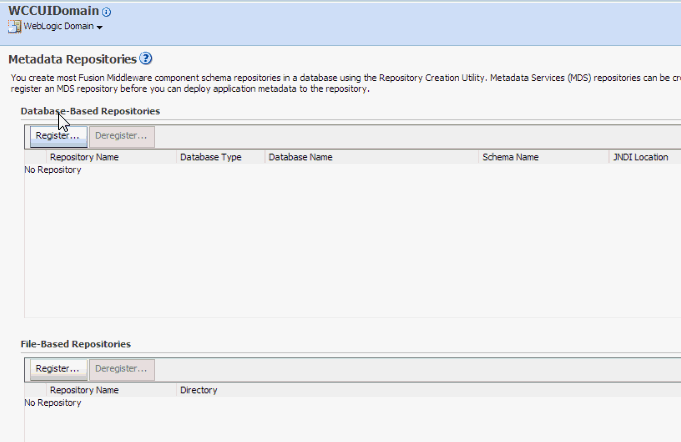Open the Metadata Repositories help icon
Image resolution: width=681 pixels, height=442 pixels.
pos(145,58)
